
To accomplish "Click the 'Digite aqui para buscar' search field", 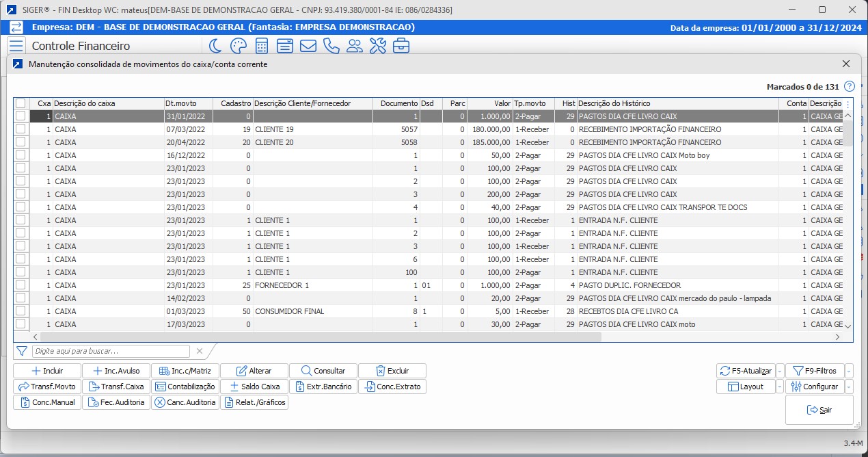I will [111, 351].
